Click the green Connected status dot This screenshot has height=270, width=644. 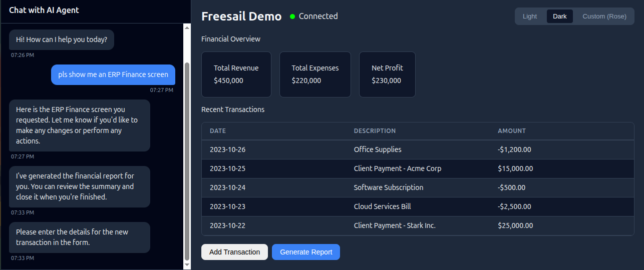pyautogui.click(x=292, y=16)
